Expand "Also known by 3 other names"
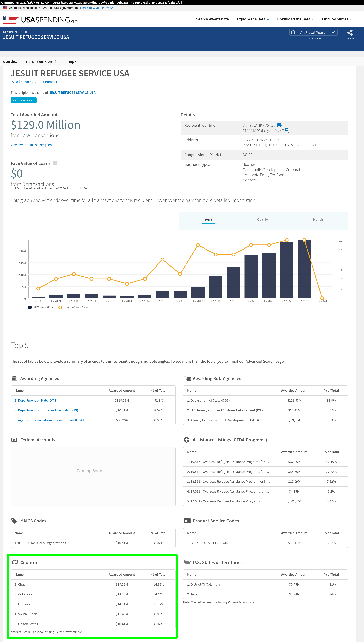Screen dimensions: 364x642 pos(34,82)
